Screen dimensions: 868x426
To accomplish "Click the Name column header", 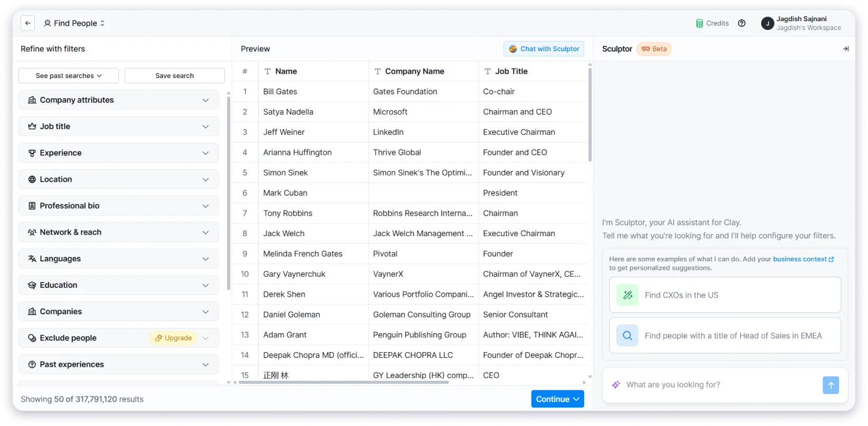I will [x=313, y=71].
